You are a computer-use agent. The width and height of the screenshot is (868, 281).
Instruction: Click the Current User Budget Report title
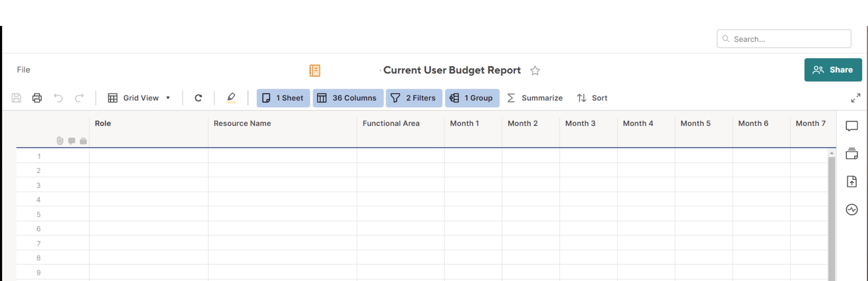[452, 70]
